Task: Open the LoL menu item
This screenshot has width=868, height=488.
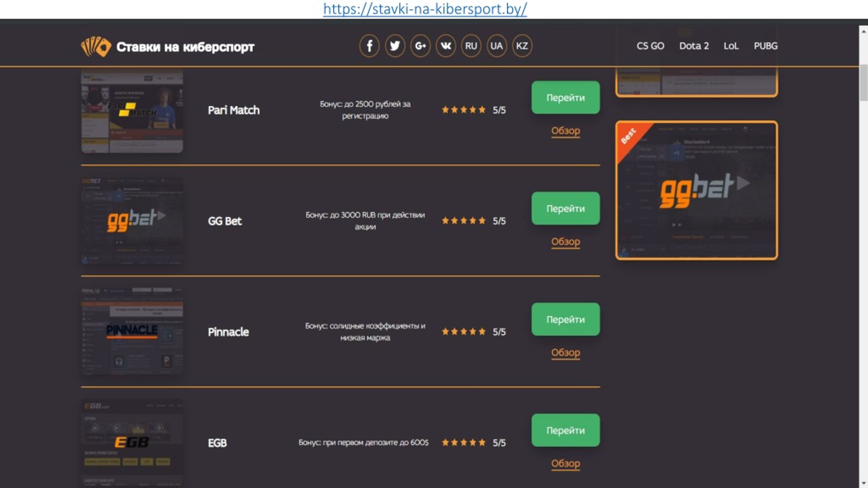Action: point(731,46)
